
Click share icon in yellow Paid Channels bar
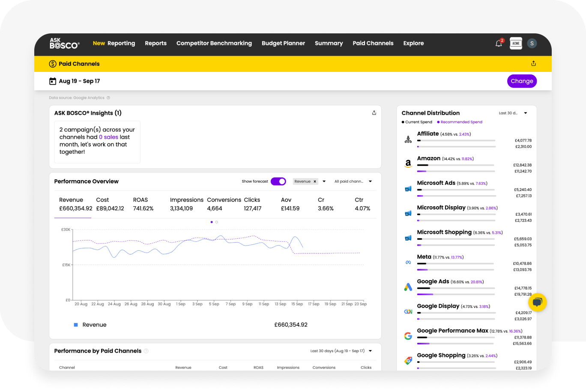[x=533, y=64]
